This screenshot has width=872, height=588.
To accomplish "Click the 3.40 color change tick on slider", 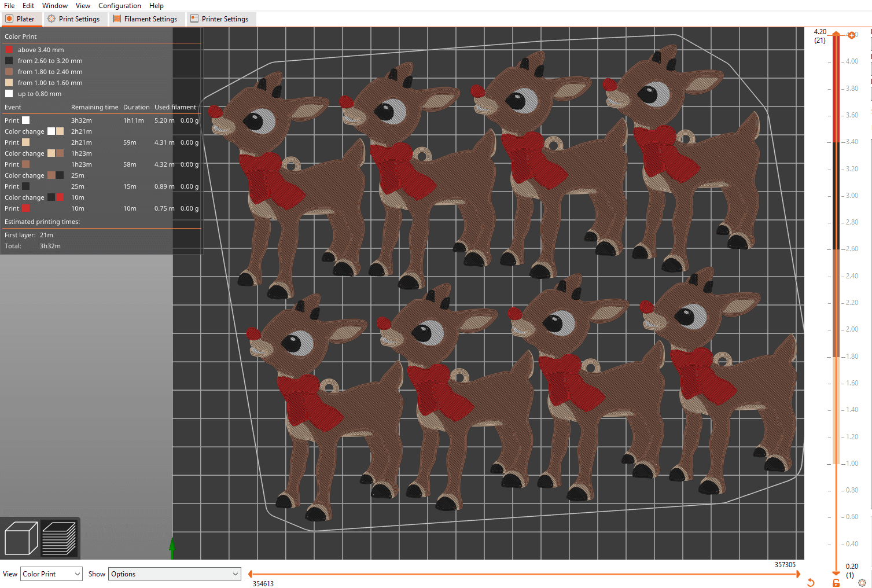I will (x=836, y=142).
